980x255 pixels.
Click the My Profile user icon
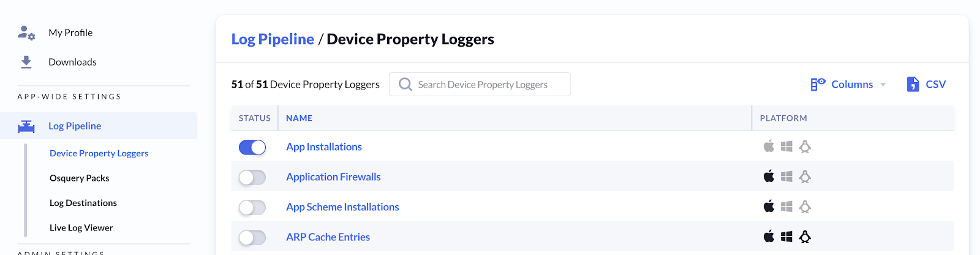click(26, 32)
